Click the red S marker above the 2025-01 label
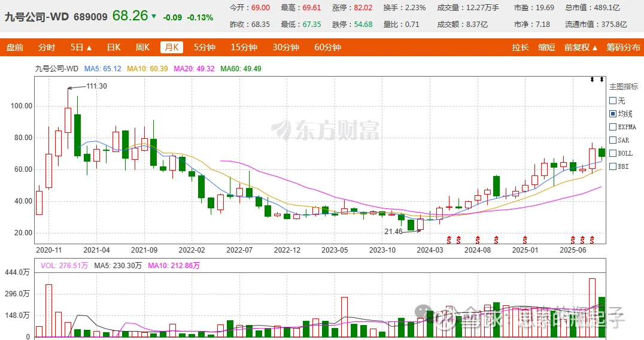Viewport: 644px width, 340px height. click(x=525, y=240)
